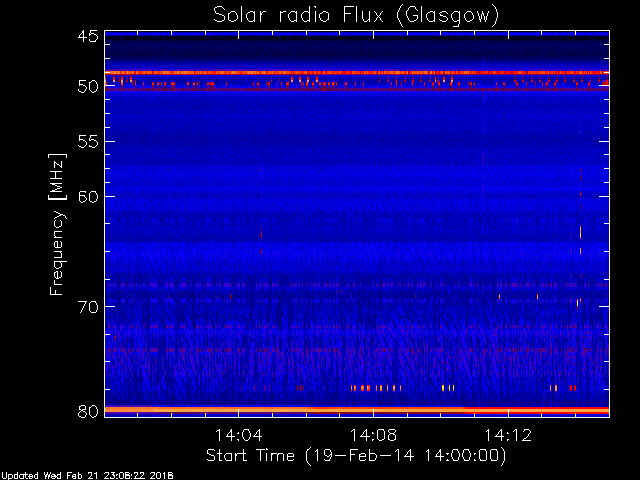640x480 pixels.
Task: Click the 14:12 time tick label
Action: tap(508, 435)
